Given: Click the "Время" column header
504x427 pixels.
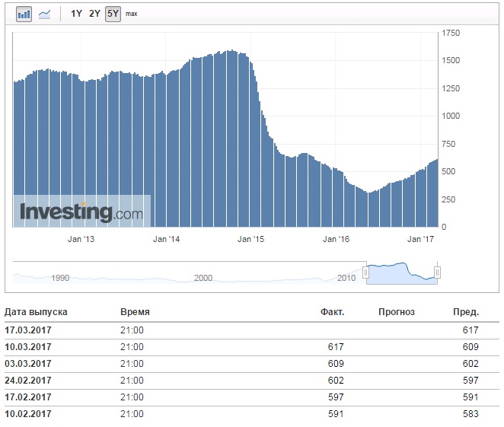Looking at the screenshot, I should [x=135, y=312].
